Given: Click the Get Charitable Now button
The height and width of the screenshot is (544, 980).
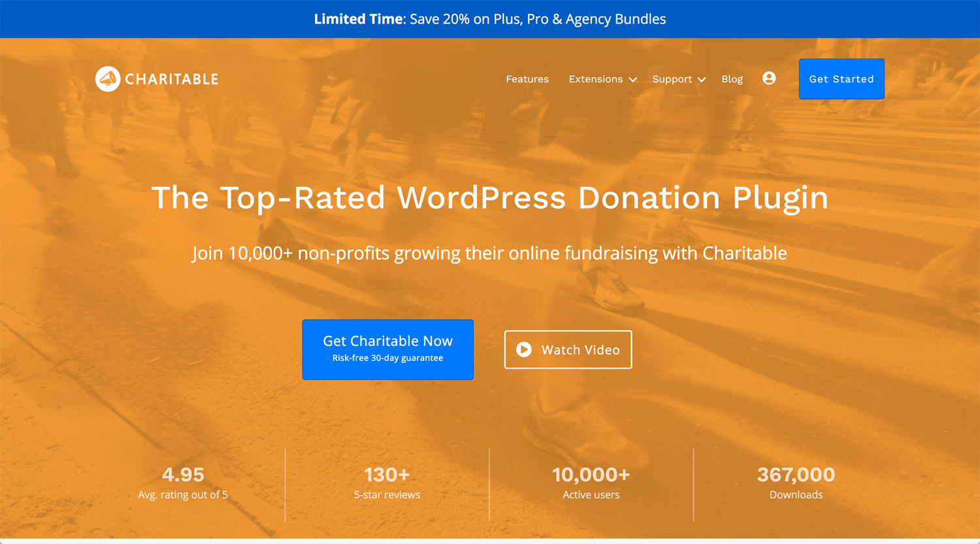Looking at the screenshot, I should (x=388, y=350).
